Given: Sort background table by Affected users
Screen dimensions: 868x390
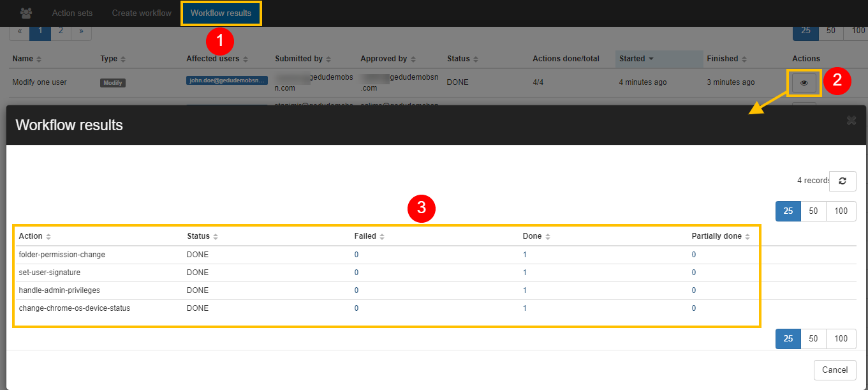Looking at the screenshot, I should pyautogui.click(x=217, y=59).
